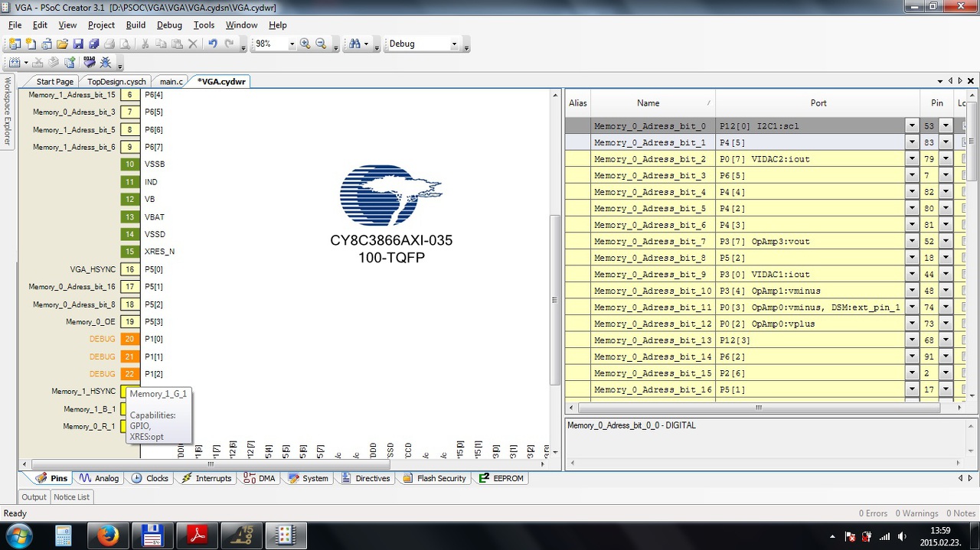
Task: Open the Output panel tab
Action: 34,497
